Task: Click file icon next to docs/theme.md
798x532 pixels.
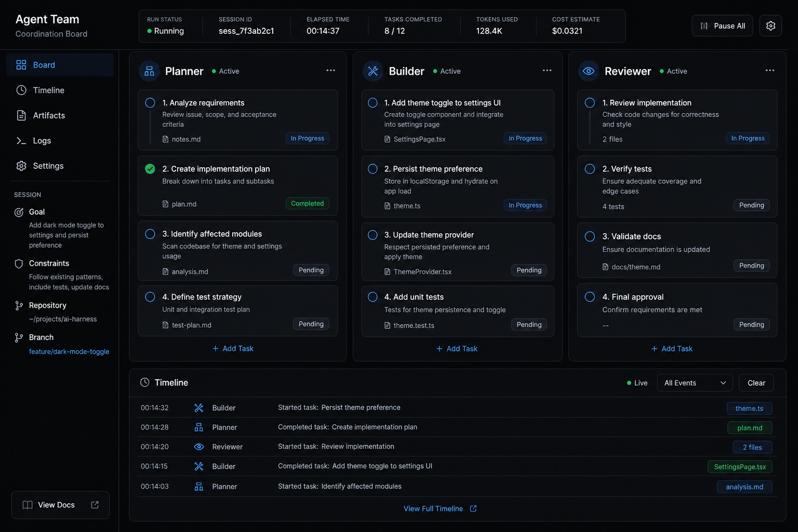Action: (x=606, y=267)
